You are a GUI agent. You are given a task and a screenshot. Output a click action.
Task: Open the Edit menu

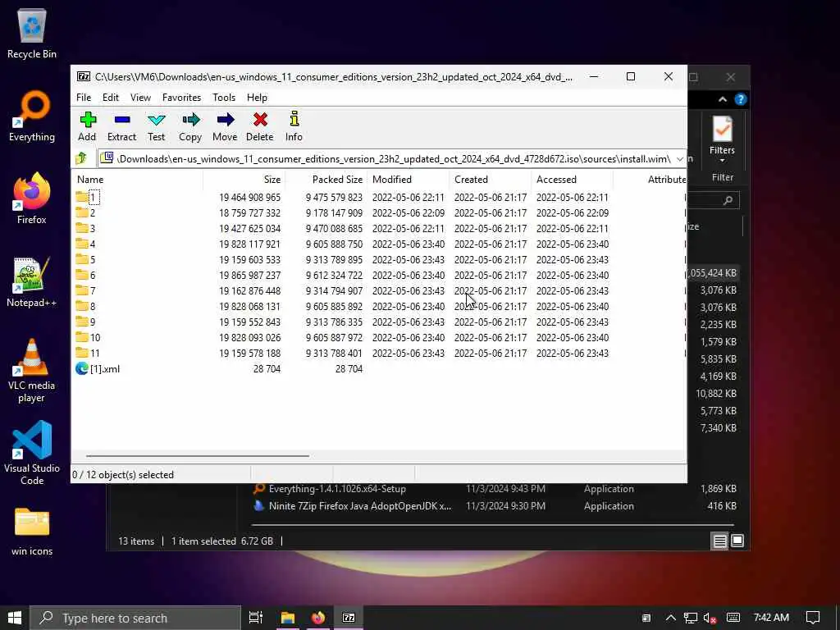point(111,98)
